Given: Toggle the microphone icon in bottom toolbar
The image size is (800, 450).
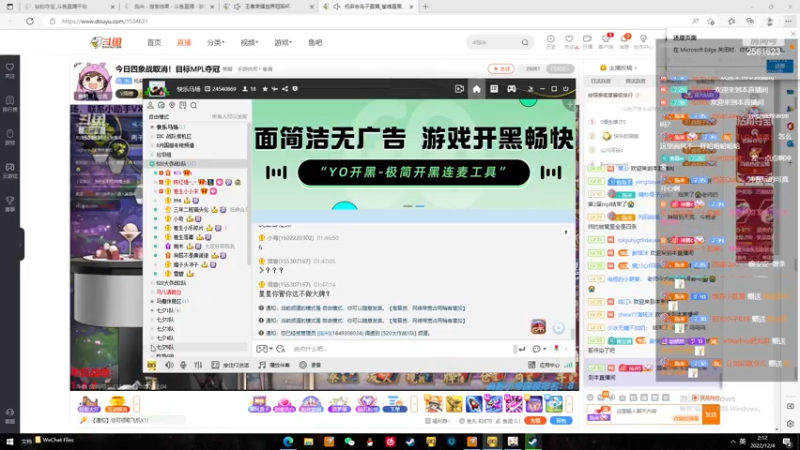Looking at the screenshot, I should tap(183, 365).
